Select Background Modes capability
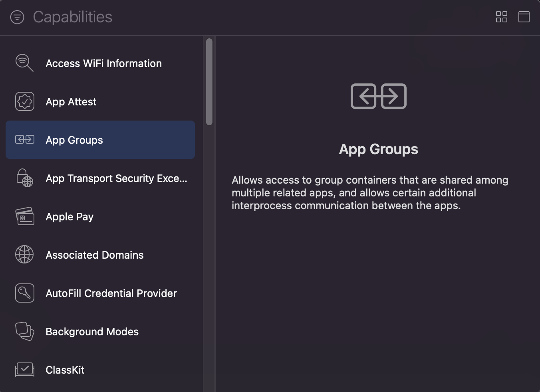The image size is (540, 392). click(100, 331)
